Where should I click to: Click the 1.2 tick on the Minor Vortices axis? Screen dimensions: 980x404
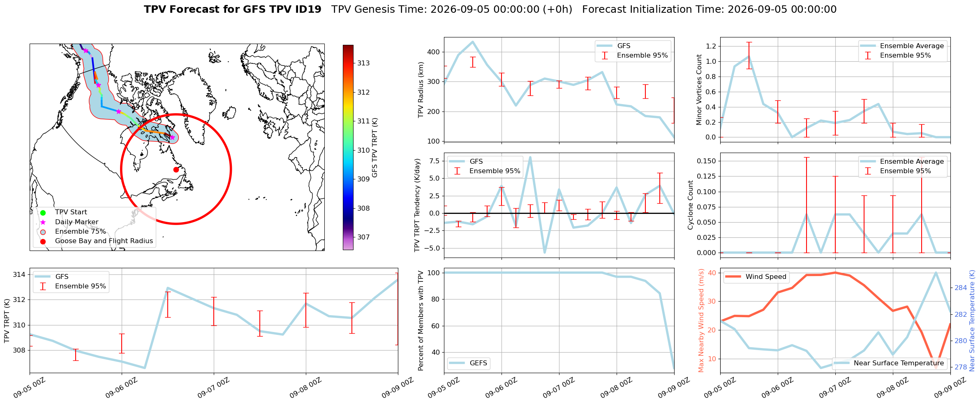pos(711,46)
